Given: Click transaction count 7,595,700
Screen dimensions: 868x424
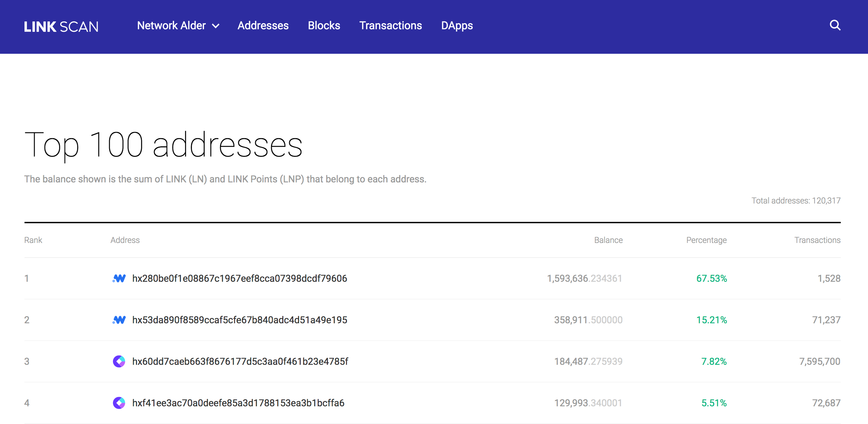Looking at the screenshot, I should pyautogui.click(x=819, y=361).
